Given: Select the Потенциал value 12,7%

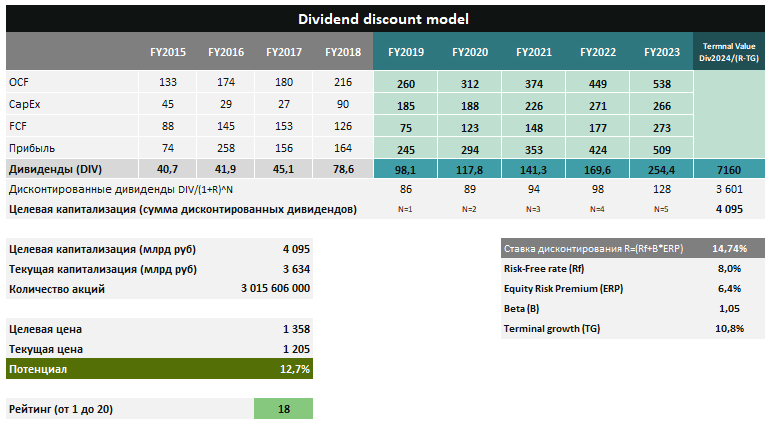Looking at the screenshot, I should click(294, 369).
